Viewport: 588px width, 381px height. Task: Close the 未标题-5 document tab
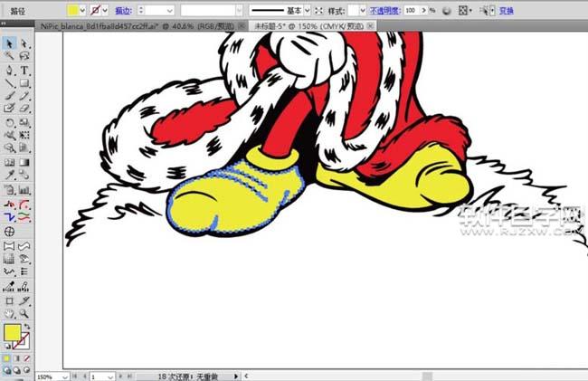(x=371, y=25)
